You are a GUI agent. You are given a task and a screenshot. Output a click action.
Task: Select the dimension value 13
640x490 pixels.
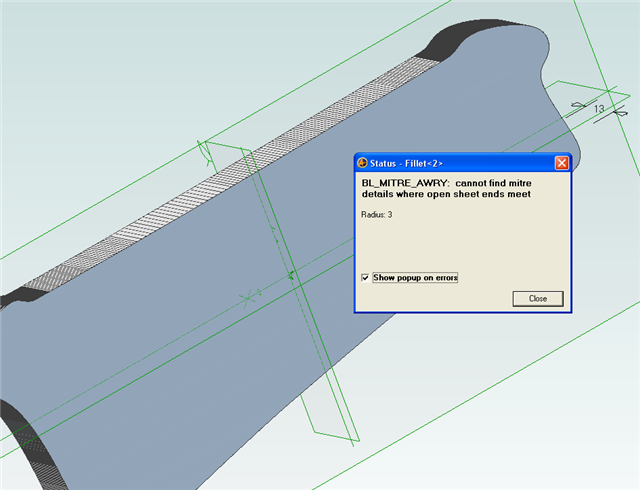(599, 109)
